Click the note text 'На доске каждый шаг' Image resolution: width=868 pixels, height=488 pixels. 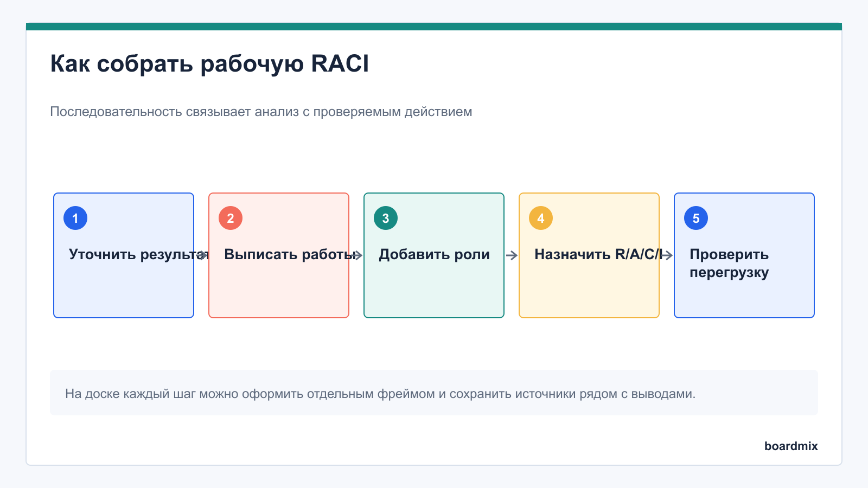380,394
